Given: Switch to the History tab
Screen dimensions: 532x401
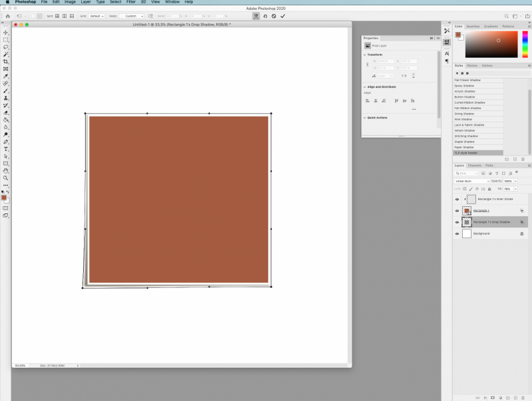Looking at the screenshot, I should 472,65.
